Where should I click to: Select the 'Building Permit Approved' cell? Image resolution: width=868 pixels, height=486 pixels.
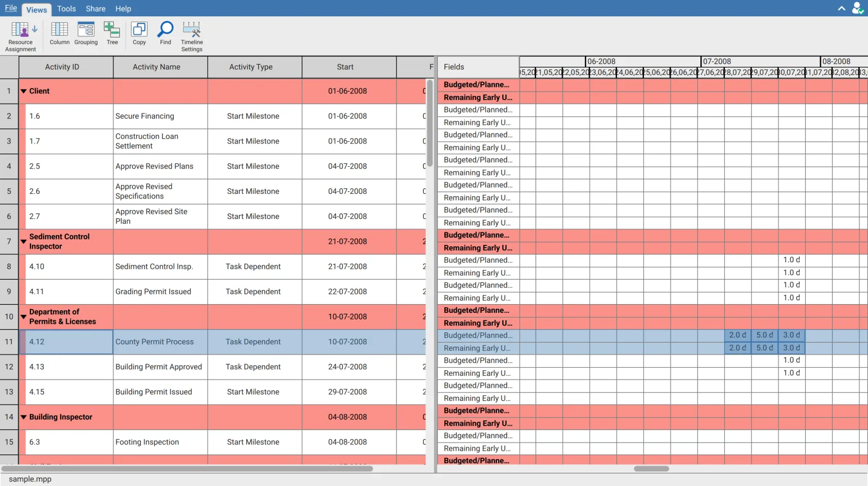[x=160, y=367]
